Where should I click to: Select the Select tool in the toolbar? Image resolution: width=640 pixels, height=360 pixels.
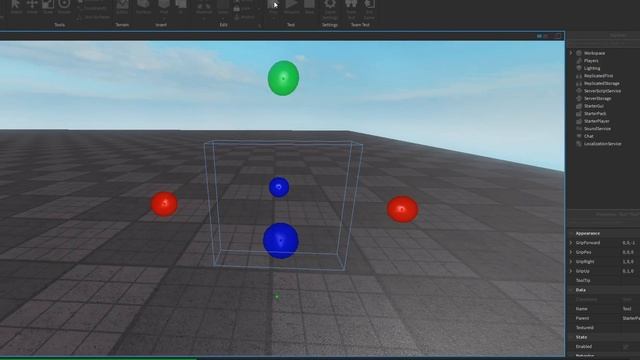pos(16,7)
